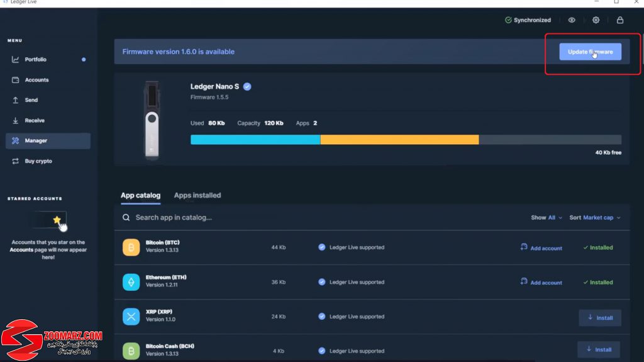Click the grey free-space segment of storage bar

click(x=550, y=140)
